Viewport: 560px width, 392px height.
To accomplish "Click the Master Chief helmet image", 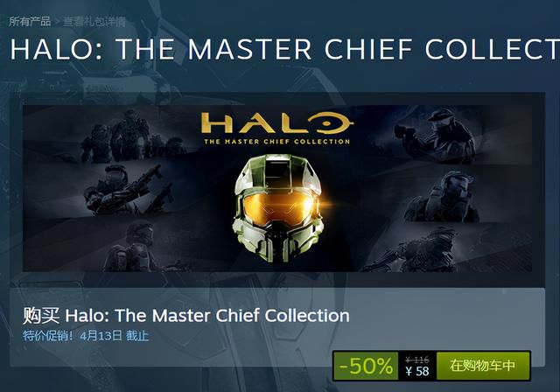I will point(278,208).
